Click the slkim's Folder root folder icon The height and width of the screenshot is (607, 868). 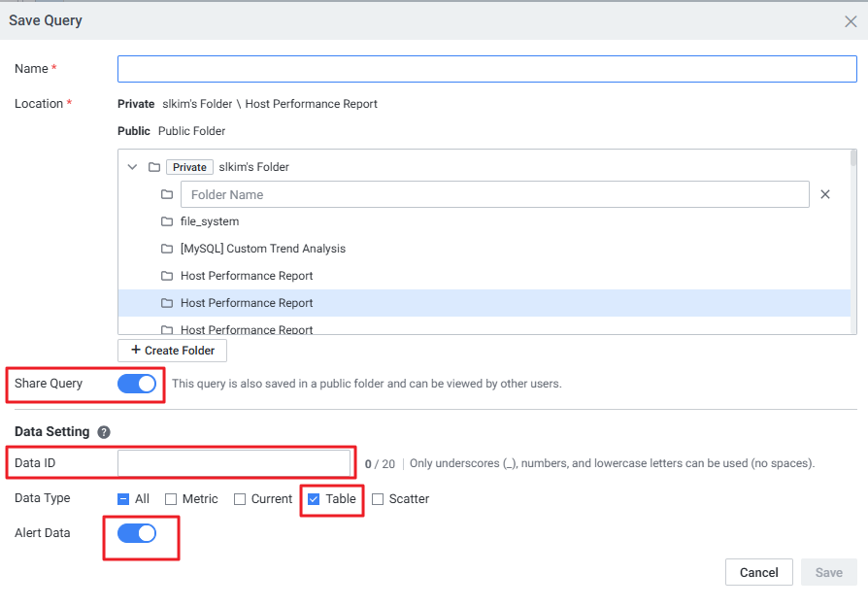153,167
